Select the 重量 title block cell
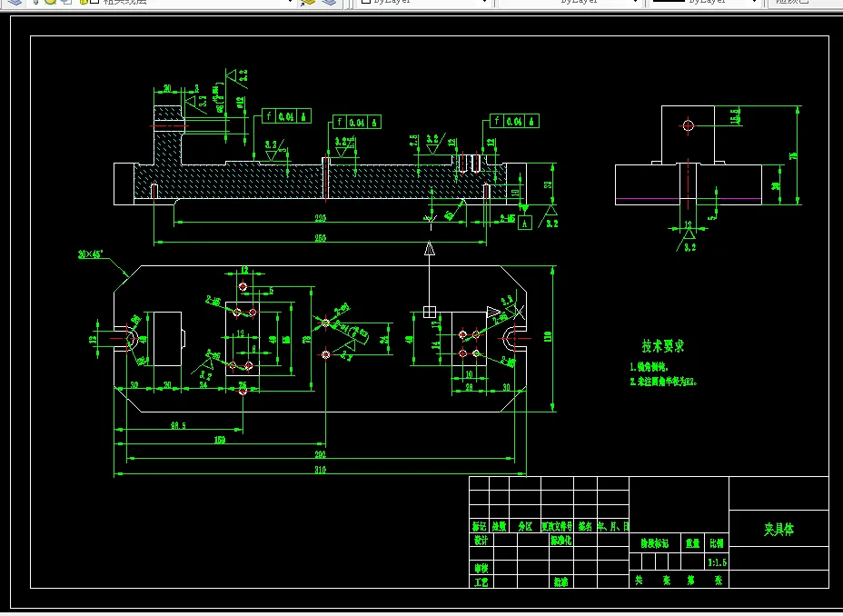Viewport: 843px width, 616px height. pyautogui.click(x=692, y=543)
